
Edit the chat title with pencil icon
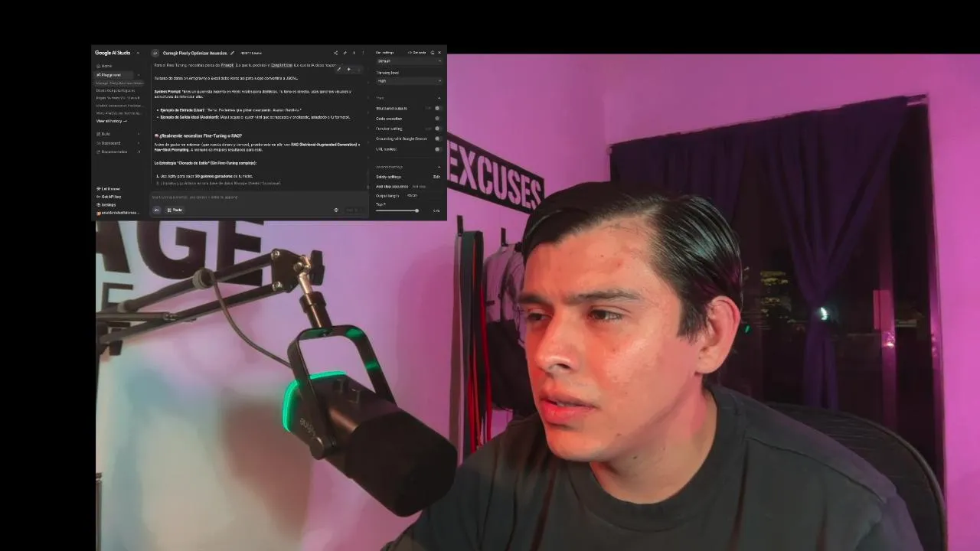pos(232,53)
